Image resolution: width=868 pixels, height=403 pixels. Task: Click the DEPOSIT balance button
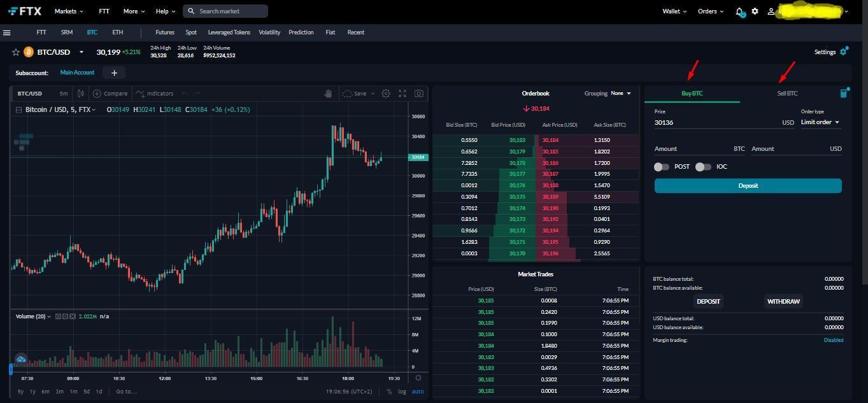coord(708,301)
